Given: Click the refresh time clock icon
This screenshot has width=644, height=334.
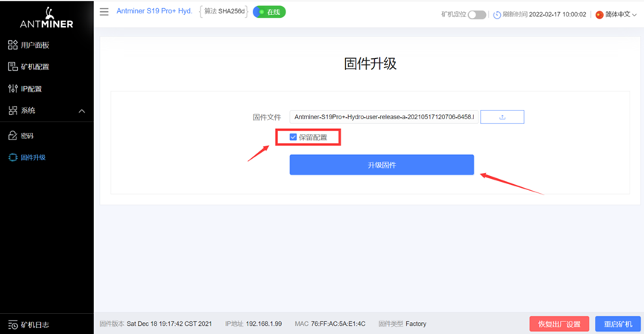Looking at the screenshot, I should click(x=497, y=15).
